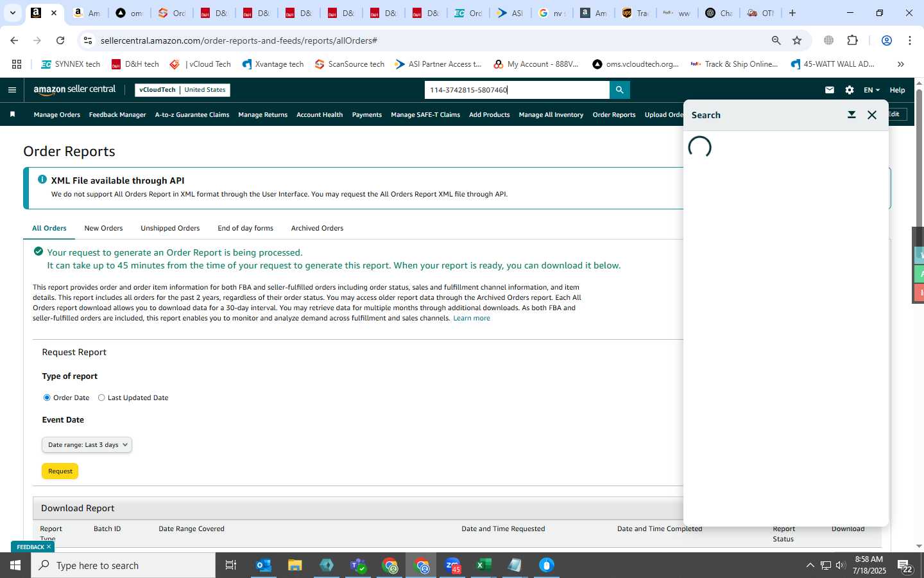Open a new browser tab

[x=792, y=13]
